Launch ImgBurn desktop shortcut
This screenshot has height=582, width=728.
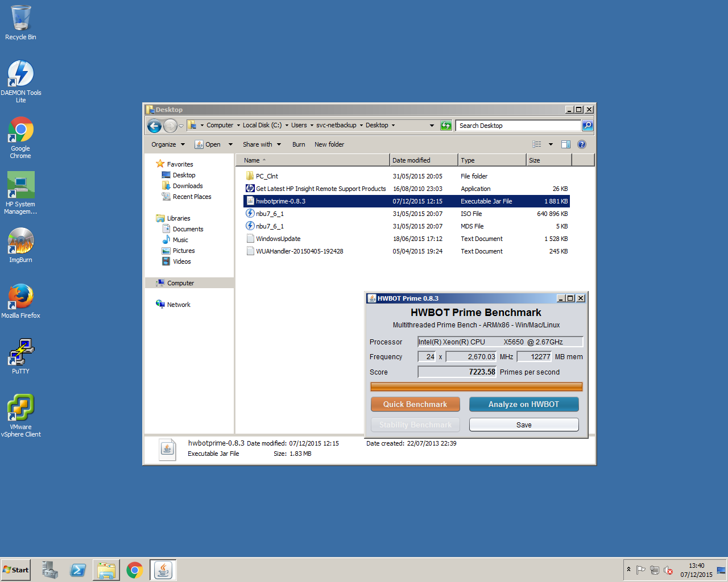pyautogui.click(x=20, y=245)
